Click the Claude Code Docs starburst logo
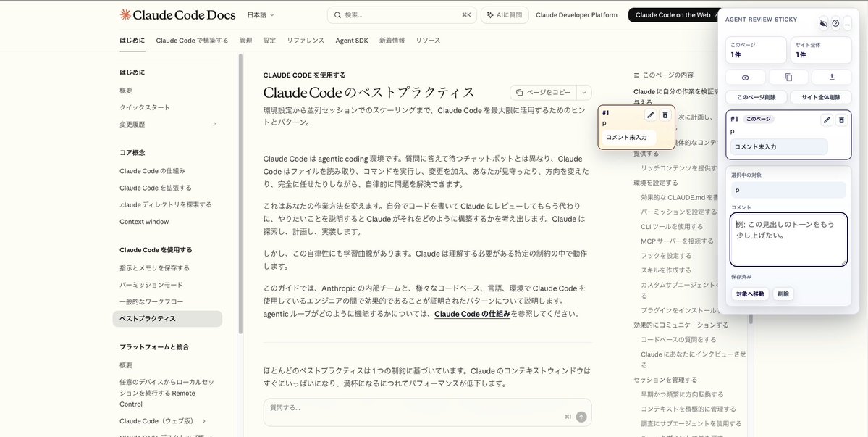 126,15
